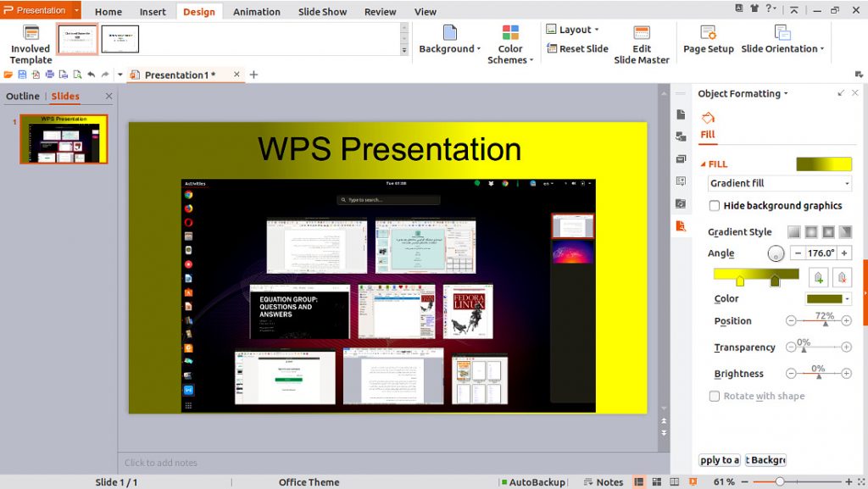868x489 pixels.
Task: Decrease the gradient angle with minus button
Action: click(x=798, y=253)
